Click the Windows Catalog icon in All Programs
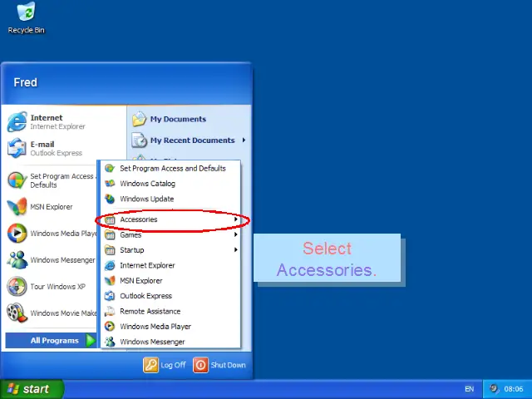532x399 pixels. click(x=110, y=184)
